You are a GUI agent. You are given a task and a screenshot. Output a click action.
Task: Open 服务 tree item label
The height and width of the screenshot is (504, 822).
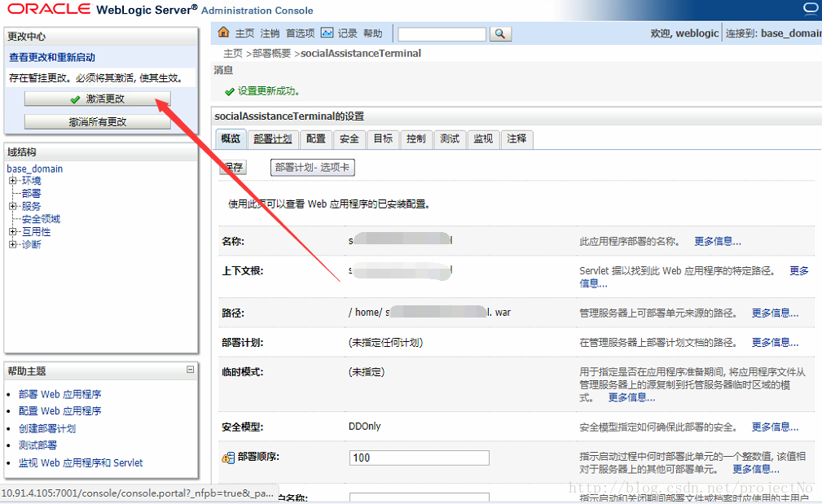coord(32,207)
